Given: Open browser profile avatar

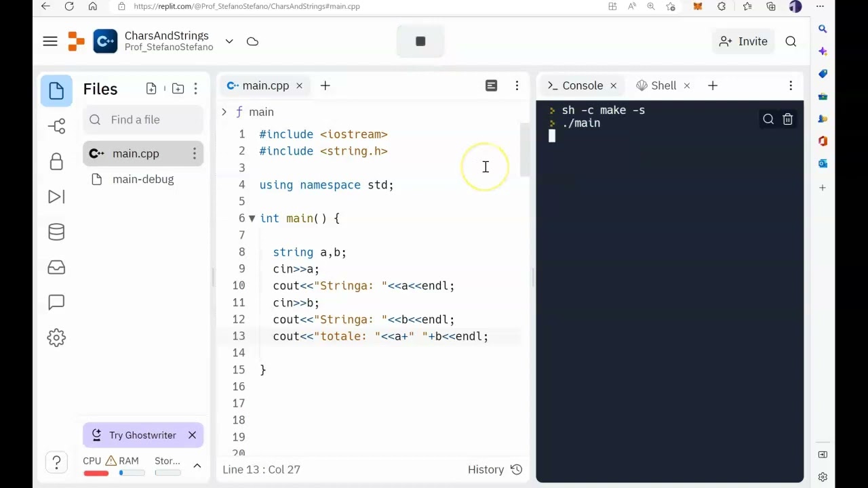Looking at the screenshot, I should click(795, 6).
